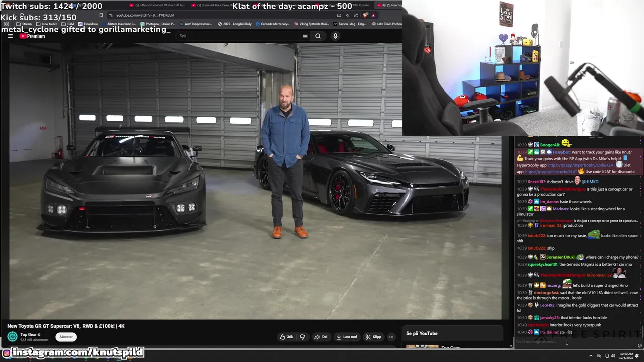The image size is (644, 362).
Task: Click the YouTube search magnifier button
Action: click(318, 36)
